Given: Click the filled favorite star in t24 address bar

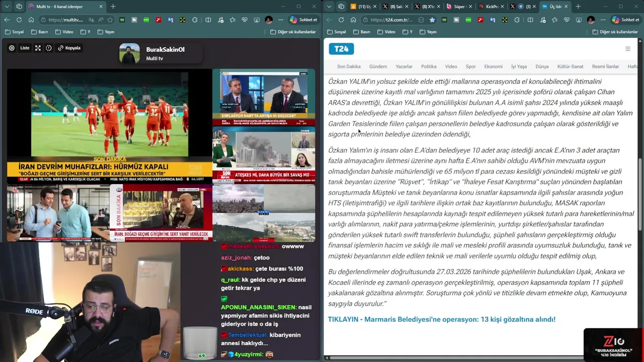Looking at the screenshot, I should tap(432, 20).
